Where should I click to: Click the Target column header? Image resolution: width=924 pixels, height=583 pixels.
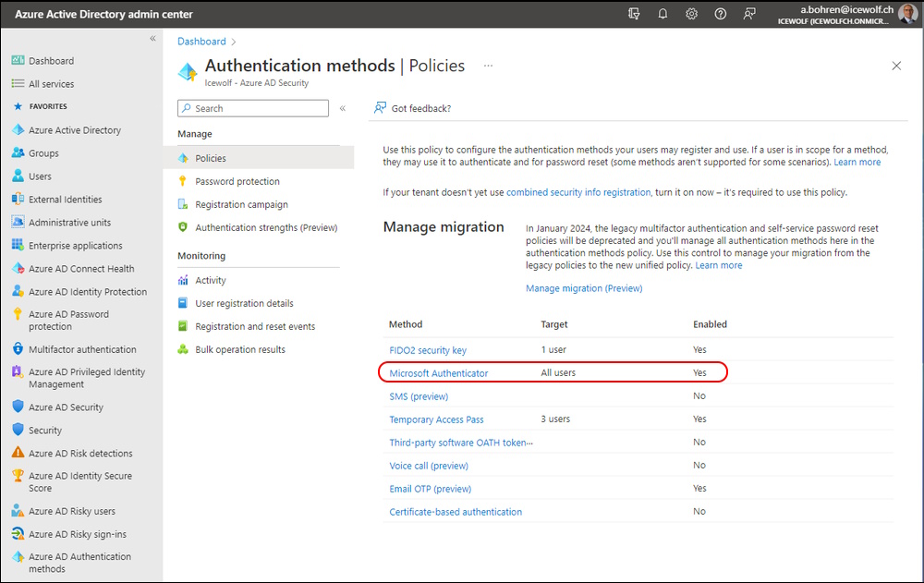553,324
